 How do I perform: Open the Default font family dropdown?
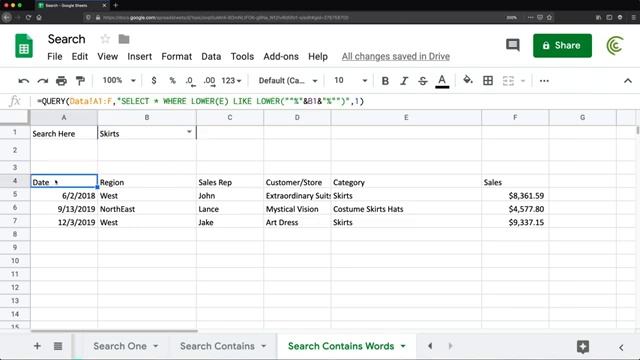288,81
